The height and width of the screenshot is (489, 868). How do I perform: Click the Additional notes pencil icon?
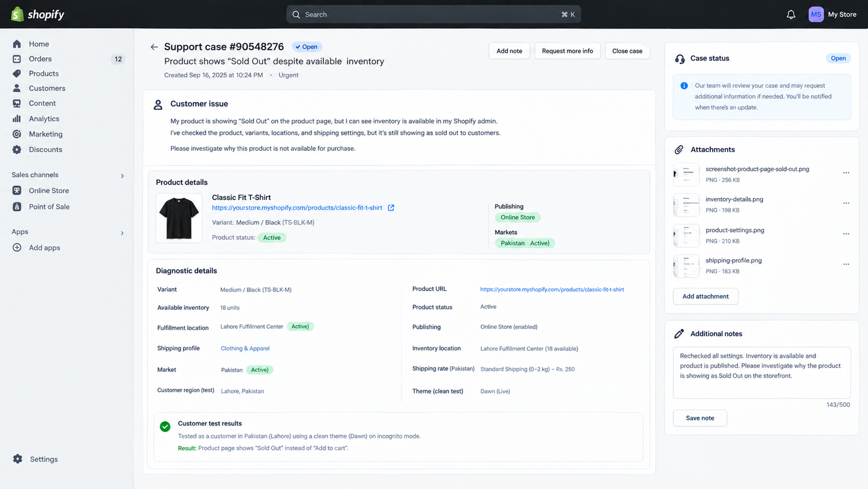[679, 334]
